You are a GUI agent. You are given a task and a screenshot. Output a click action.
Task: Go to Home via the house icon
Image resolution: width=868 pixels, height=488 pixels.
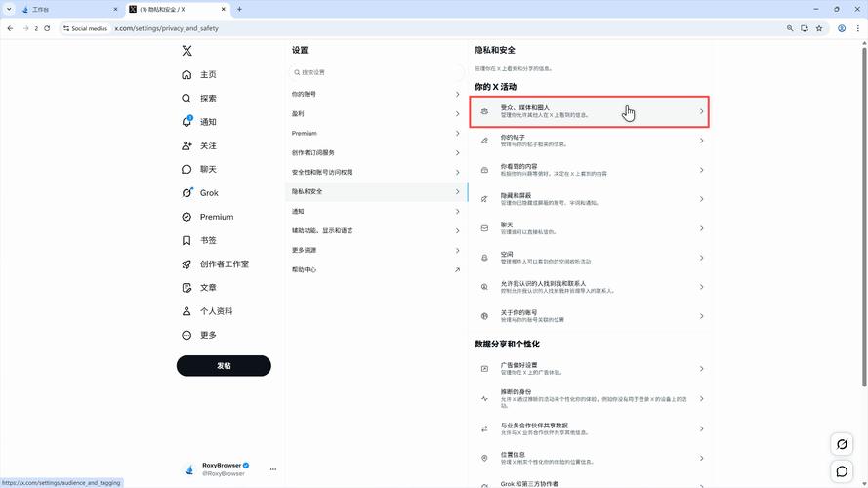click(186, 75)
